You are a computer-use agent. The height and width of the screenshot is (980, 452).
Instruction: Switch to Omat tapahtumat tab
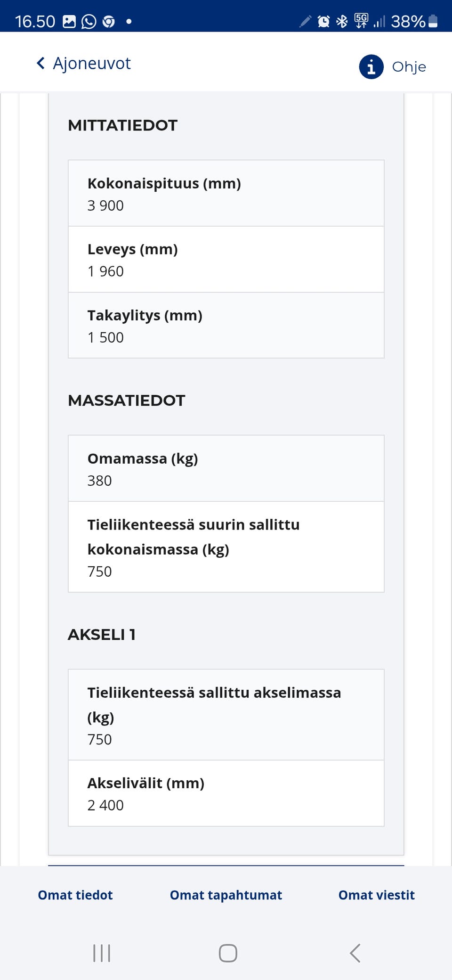point(226,895)
